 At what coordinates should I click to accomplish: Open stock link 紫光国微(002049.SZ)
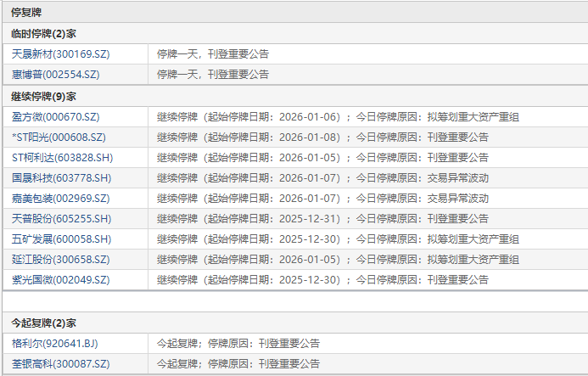click(x=61, y=279)
